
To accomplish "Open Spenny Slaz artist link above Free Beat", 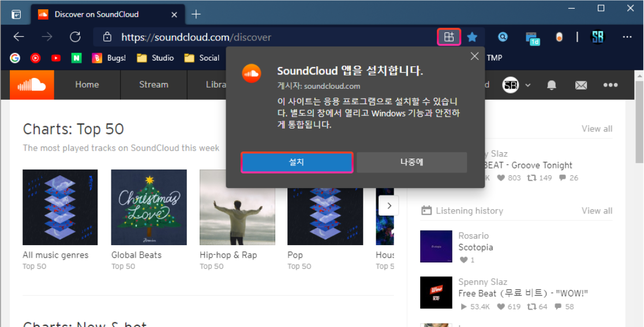I will click(482, 282).
